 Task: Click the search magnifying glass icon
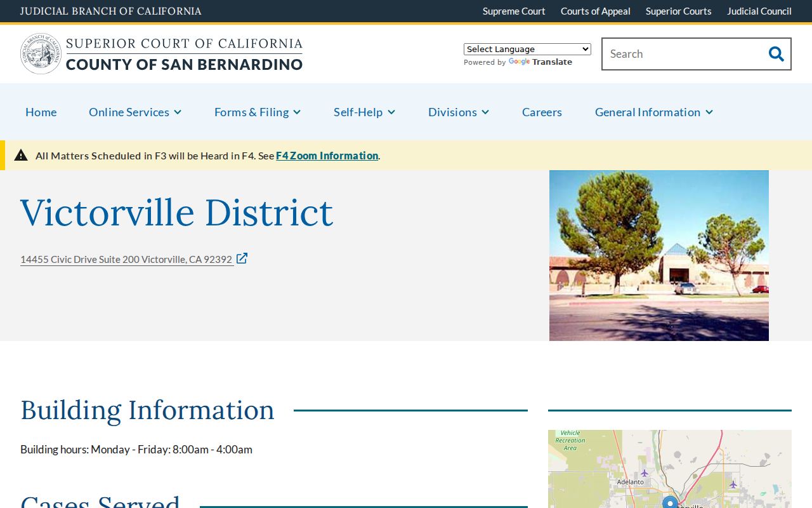click(776, 54)
